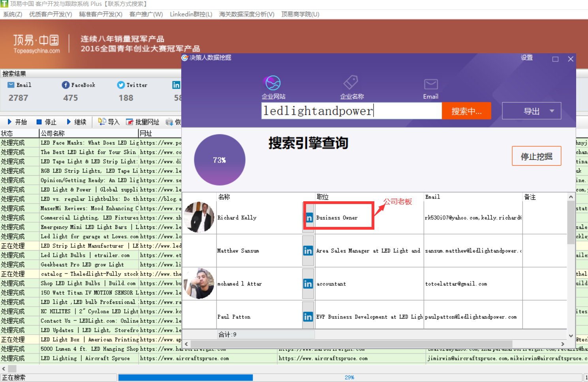588x382 pixels.
Task: Click 继续 continue toolbar button
Action: (x=76, y=122)
